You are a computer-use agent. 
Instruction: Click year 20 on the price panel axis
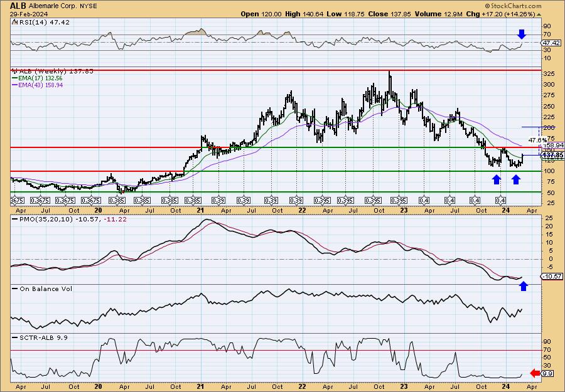click(x=99, y=210)
